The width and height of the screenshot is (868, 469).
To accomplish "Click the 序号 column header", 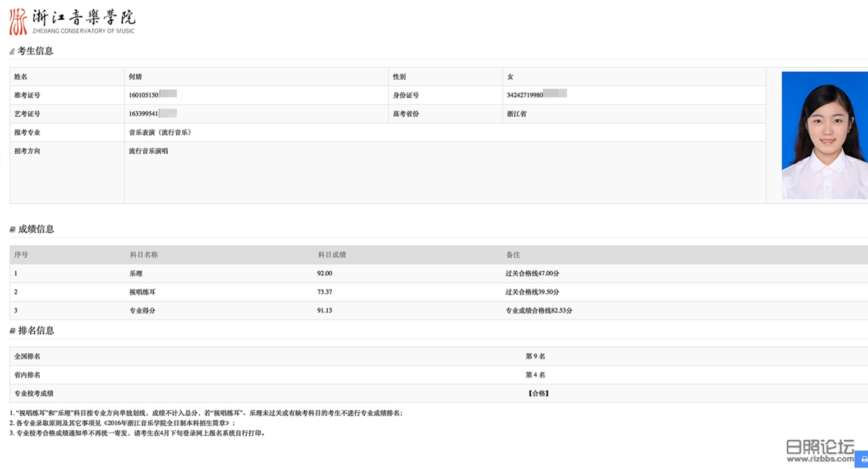I will point(21,255).
